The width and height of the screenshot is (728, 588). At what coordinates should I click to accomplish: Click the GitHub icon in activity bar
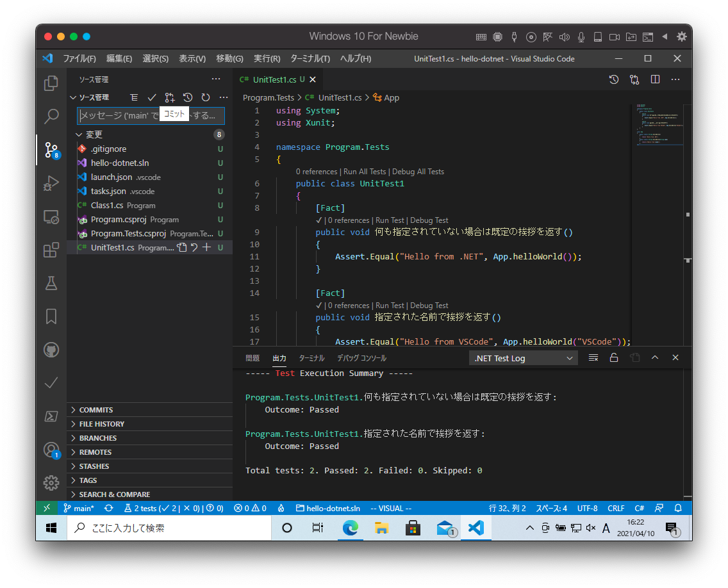click(51, 350)
